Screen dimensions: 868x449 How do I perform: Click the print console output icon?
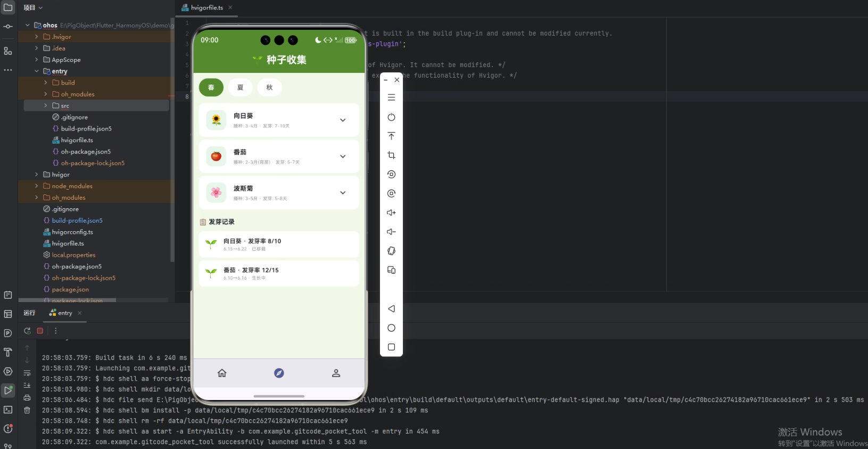pyautogui.click(x=27, y=398)
